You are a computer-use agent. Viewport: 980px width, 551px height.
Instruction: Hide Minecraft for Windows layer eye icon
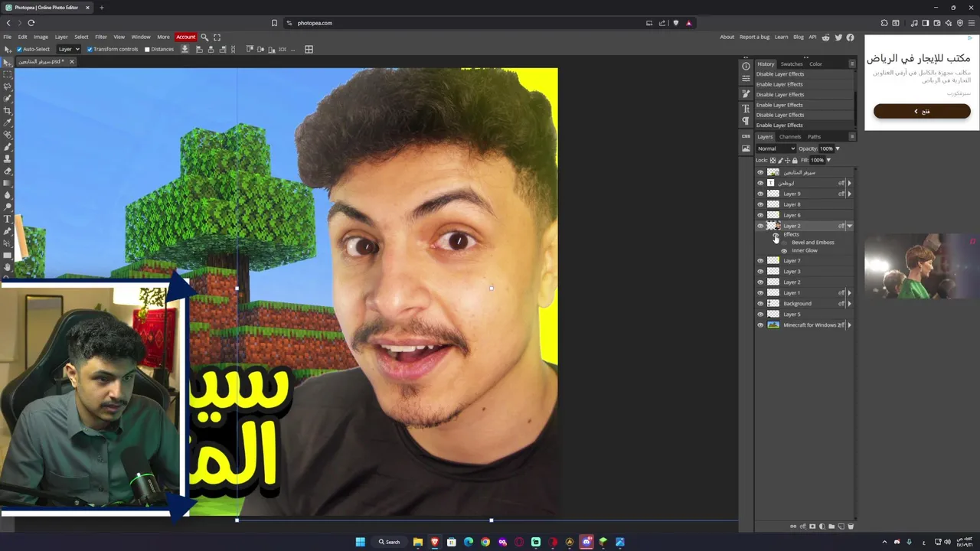(x=760, y=324)
